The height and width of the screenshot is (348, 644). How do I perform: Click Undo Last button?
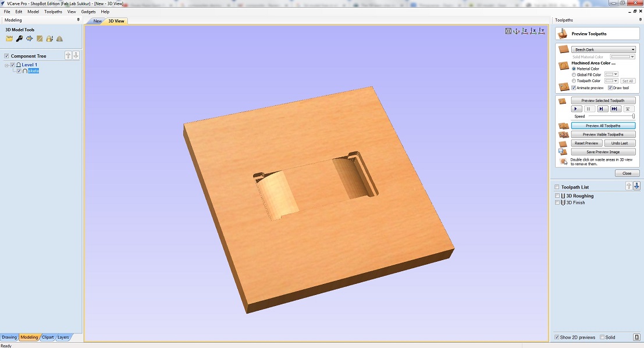pos(620,143)
